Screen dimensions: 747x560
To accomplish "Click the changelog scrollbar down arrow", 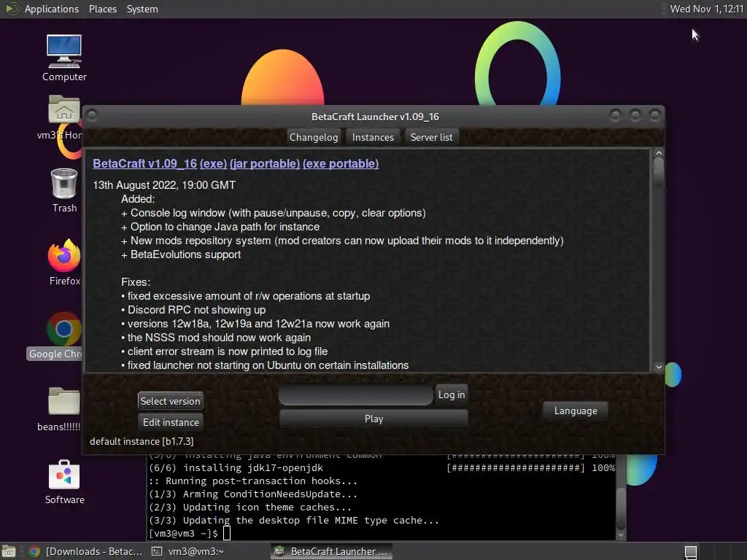I will click(x=659, y=367).
